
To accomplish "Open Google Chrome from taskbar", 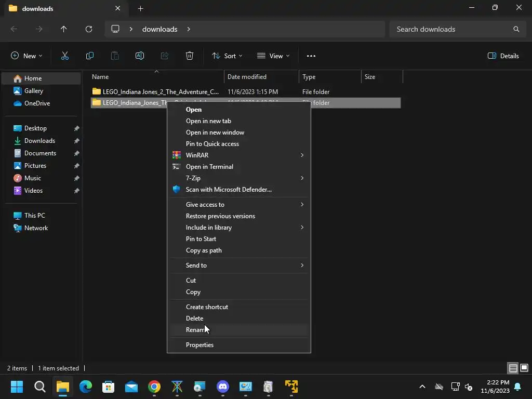I will pyautogui.click(x=154, y=387).
